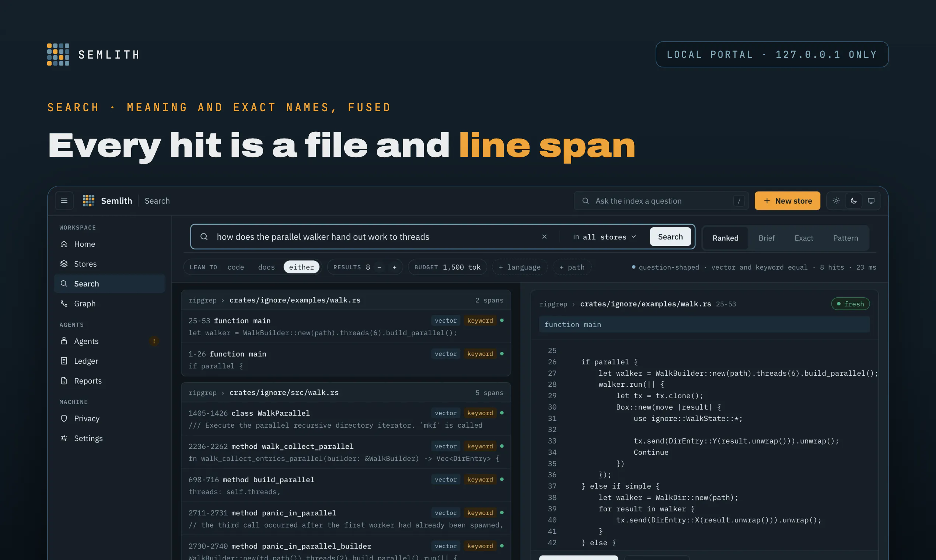936x560 pixels.
Task: Add a path filter
Action: 572,267
